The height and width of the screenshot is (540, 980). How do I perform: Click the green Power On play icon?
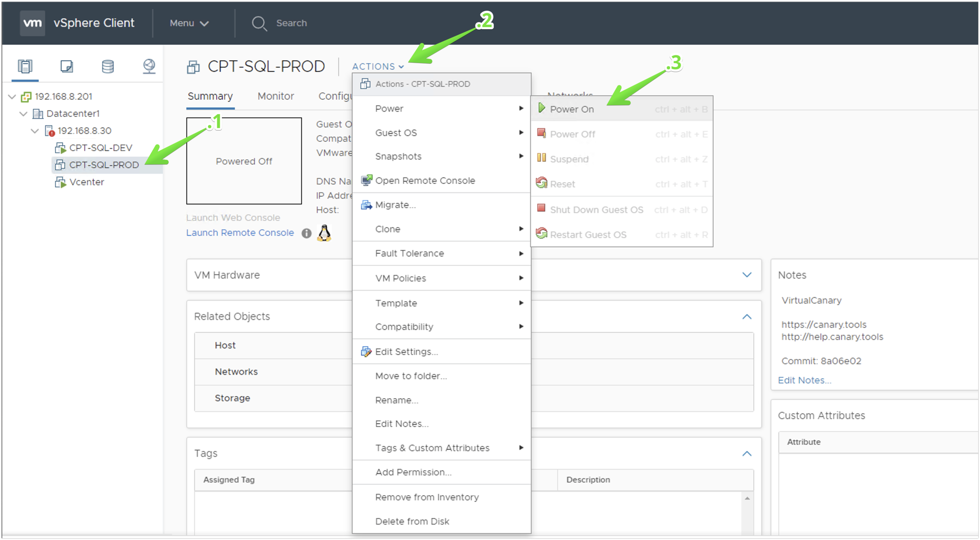542,108
